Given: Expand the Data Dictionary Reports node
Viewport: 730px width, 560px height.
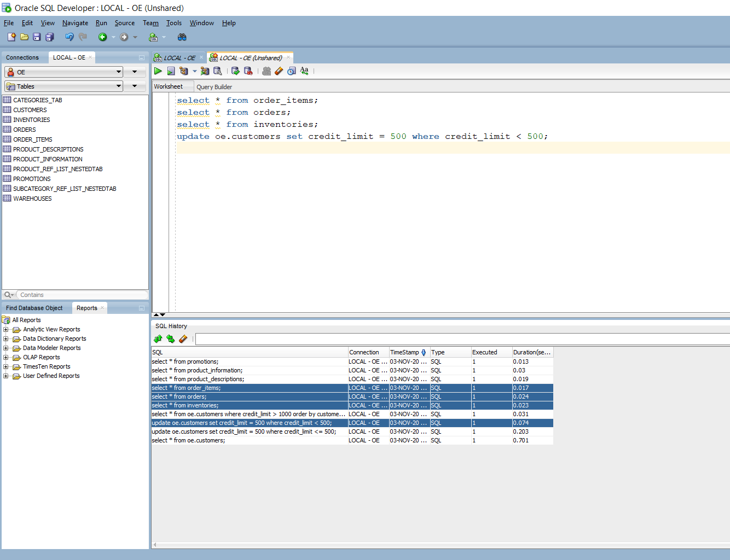Looking at the screenshot, I should click(5, 339).
